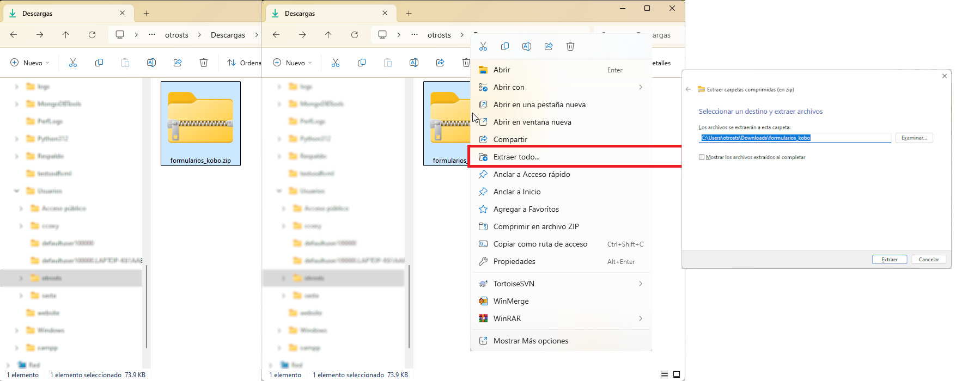Click the ellipsis in second window breadcrumb
The image size is (980, 381).
point(415,34)
